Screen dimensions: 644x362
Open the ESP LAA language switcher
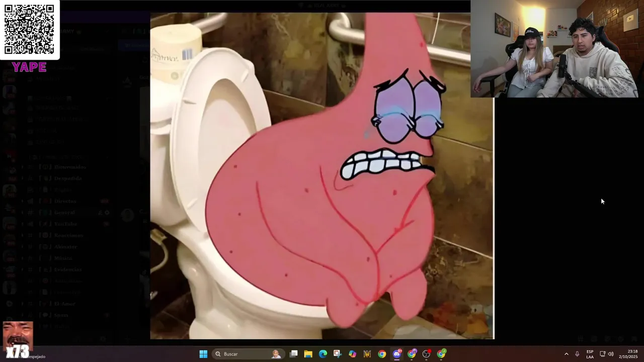click(x=590, y=354)
